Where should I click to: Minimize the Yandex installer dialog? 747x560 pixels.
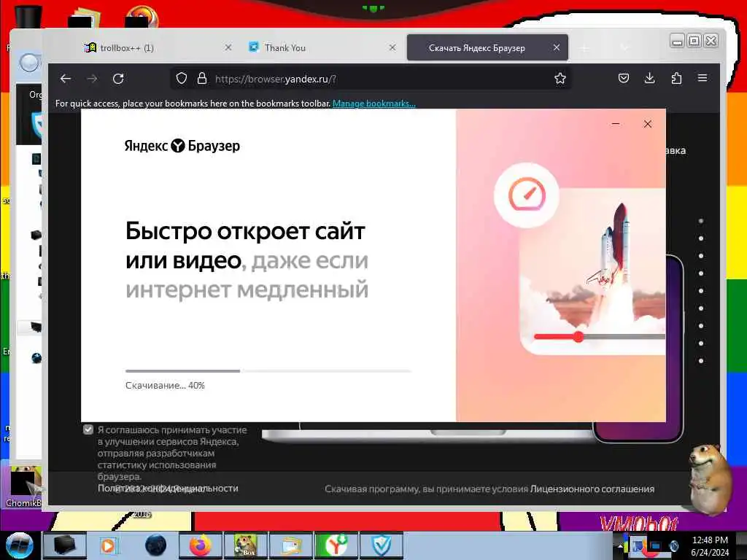pos(616,124)
